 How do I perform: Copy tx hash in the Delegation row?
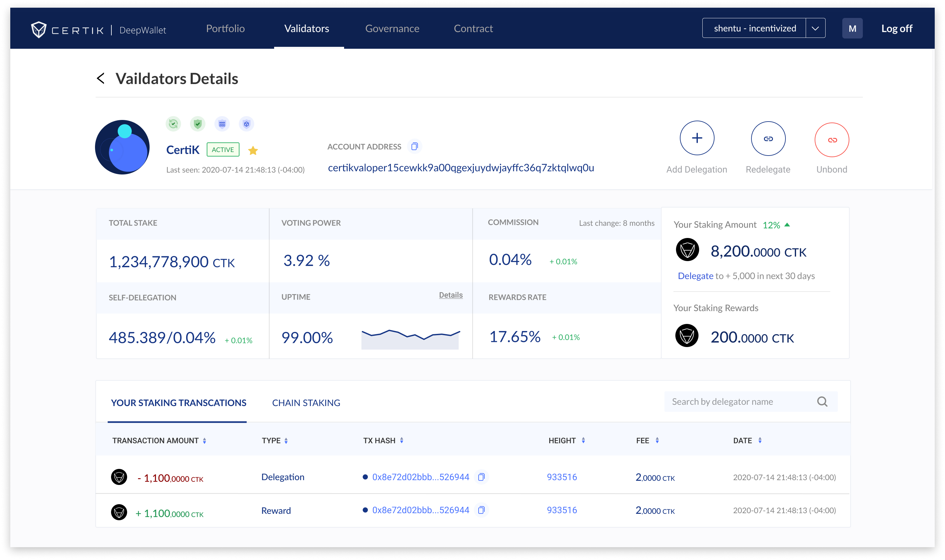481,477
